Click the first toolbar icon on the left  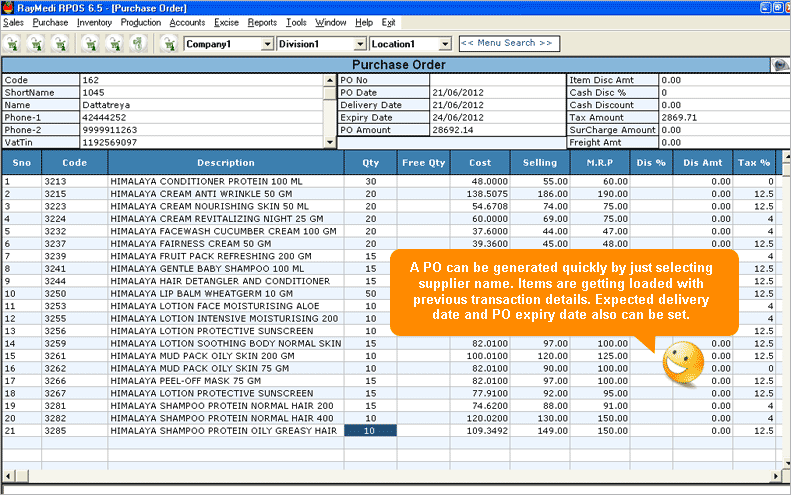click(x=13, y=43)
